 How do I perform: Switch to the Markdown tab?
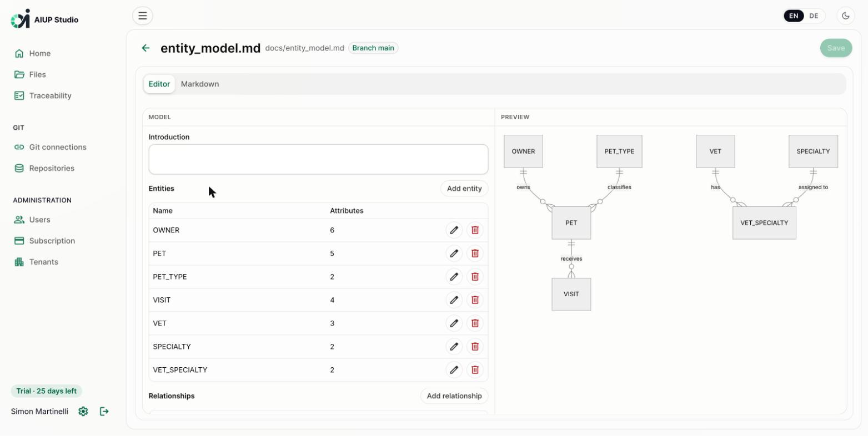200,84
